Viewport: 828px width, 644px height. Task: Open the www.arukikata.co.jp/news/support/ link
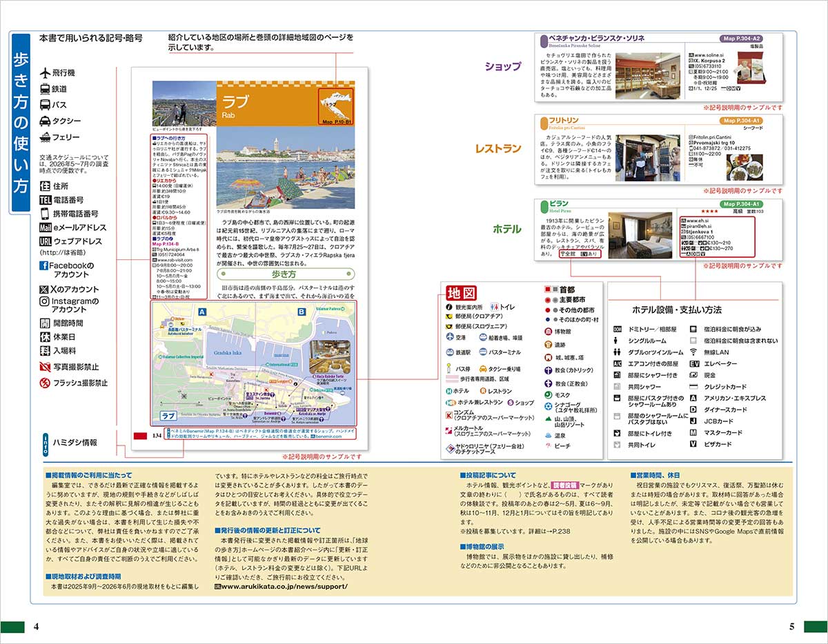(284, 587)
